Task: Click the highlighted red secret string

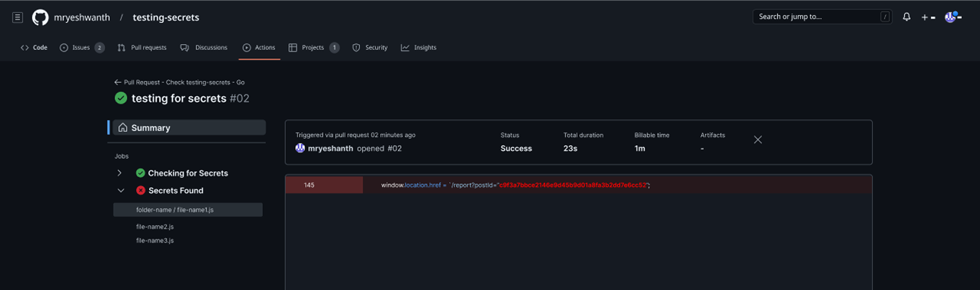Action: pos(573,185)
